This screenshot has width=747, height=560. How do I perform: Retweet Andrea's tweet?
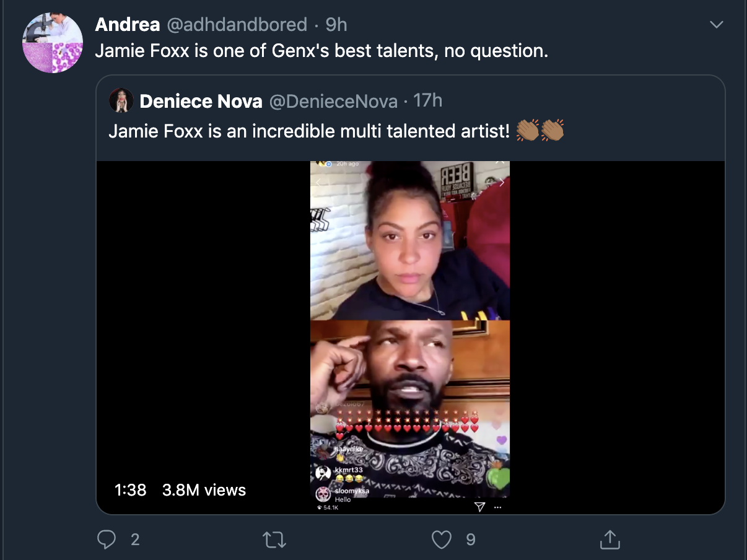(x=274, y=540)
